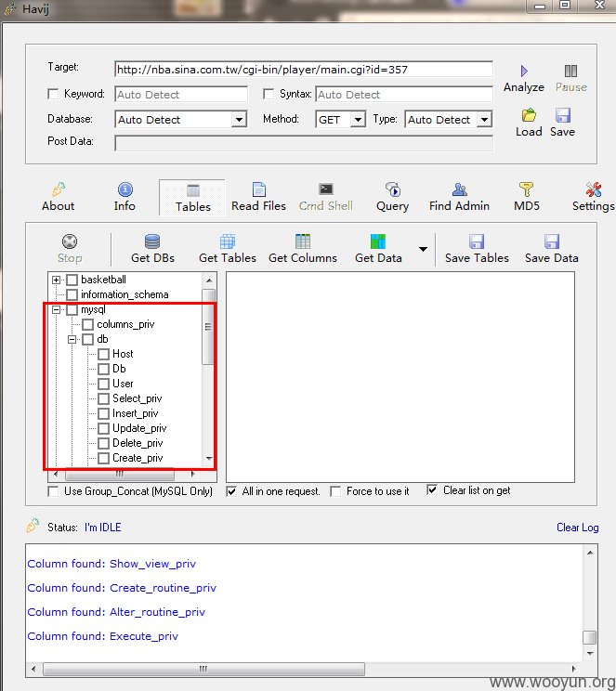Click the Get Columns icon
The height and width of the screenshot is (691, 616).
303,241
